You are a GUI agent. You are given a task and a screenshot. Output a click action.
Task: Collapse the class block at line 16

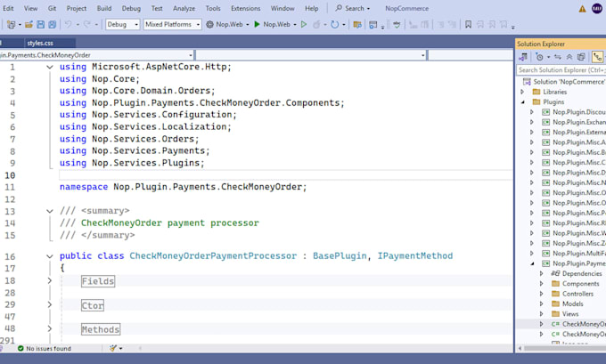tap(50, 256)
